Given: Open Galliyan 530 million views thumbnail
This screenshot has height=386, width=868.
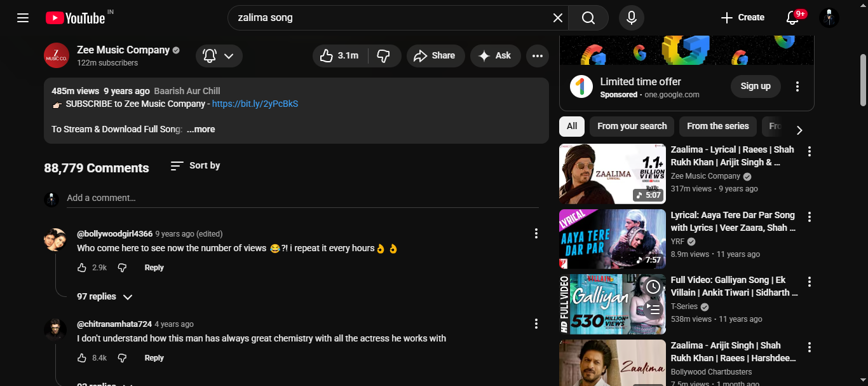Looking at the screenshot, I should coord(613,304).
